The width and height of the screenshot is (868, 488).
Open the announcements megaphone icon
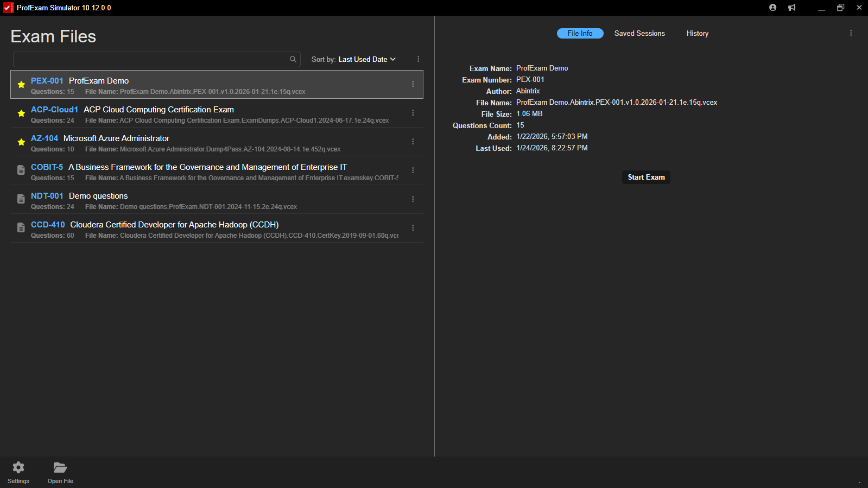pos(792,8)
